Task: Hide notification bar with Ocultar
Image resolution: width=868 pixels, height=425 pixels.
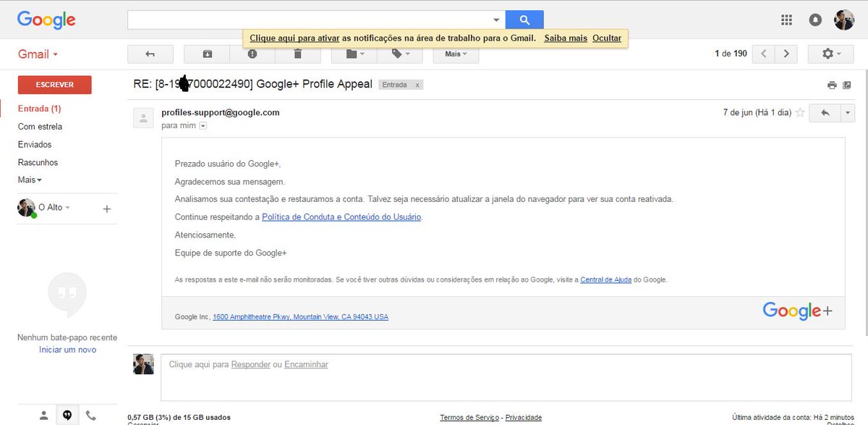Action: (607, 38)
